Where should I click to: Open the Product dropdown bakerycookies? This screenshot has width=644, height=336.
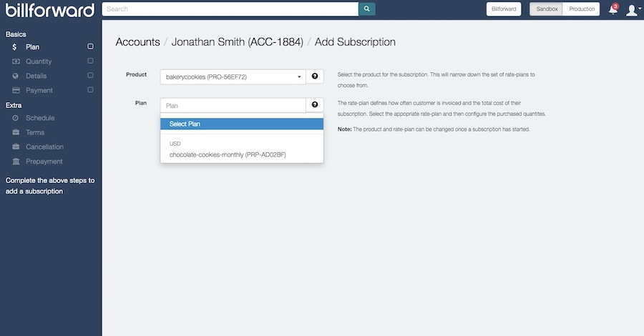[x=233, y=76]
